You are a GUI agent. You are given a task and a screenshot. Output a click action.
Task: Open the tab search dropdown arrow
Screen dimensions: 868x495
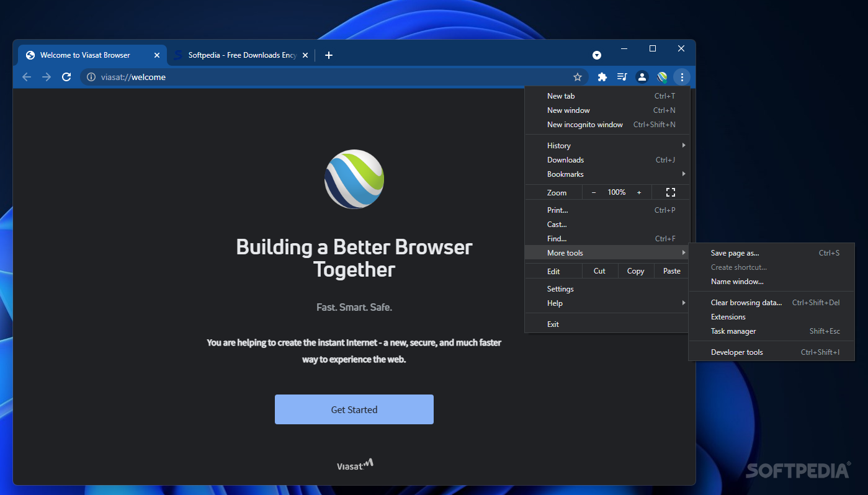click(597, 55)
